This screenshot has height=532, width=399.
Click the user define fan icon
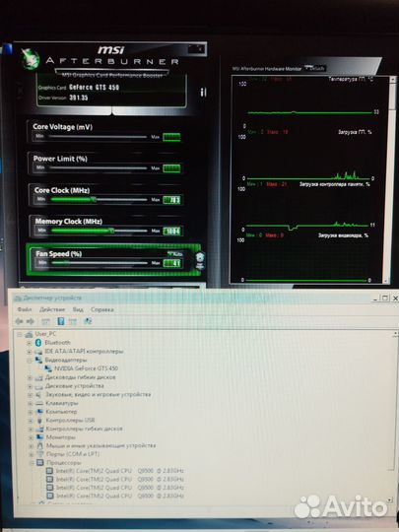(x=200, y=260)
